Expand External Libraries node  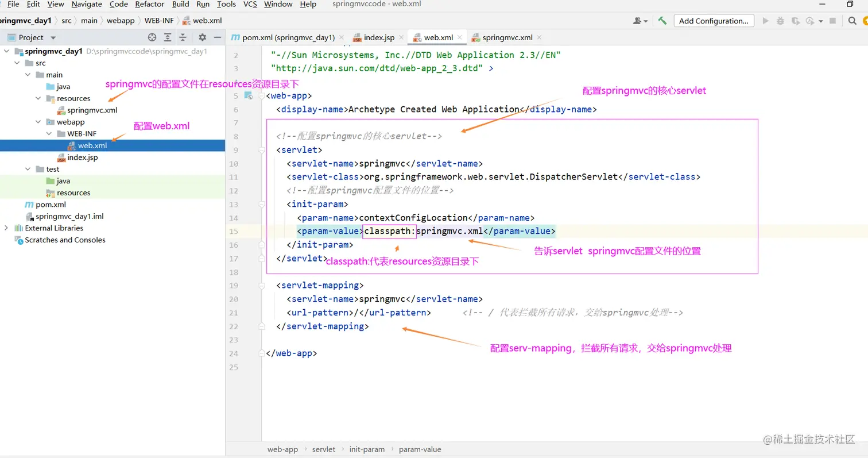tap(6, 228)
